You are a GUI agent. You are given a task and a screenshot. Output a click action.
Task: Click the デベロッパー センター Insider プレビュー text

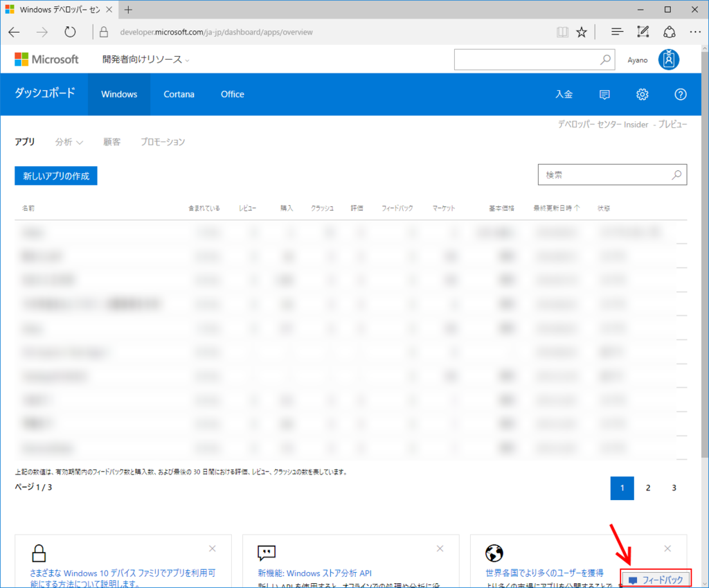(622, 125)
